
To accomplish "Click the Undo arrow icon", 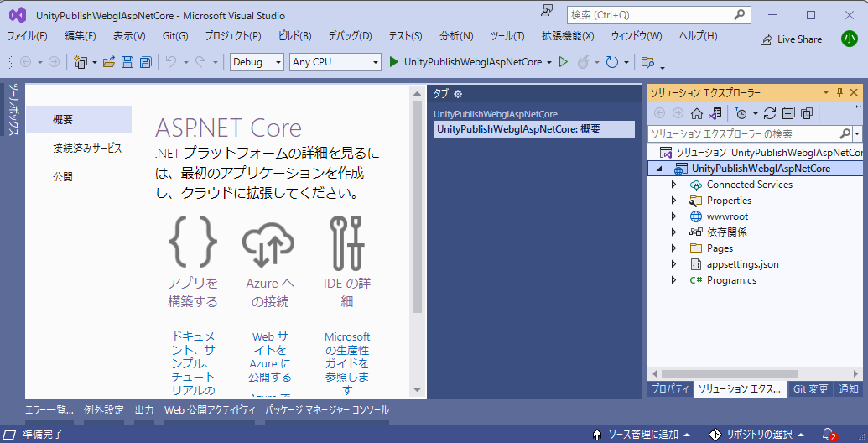I will tap(171, 62).
